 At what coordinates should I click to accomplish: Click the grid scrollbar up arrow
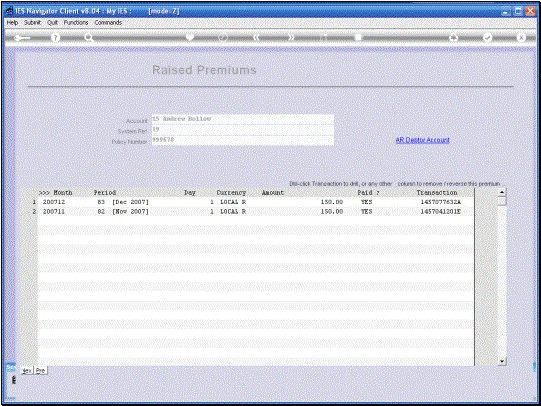[x=502, y=192]
